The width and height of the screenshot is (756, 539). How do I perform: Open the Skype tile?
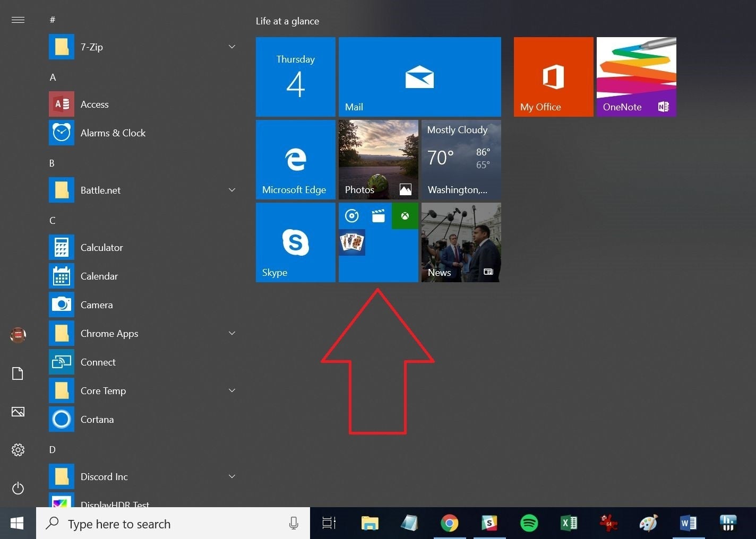[296, 242]
